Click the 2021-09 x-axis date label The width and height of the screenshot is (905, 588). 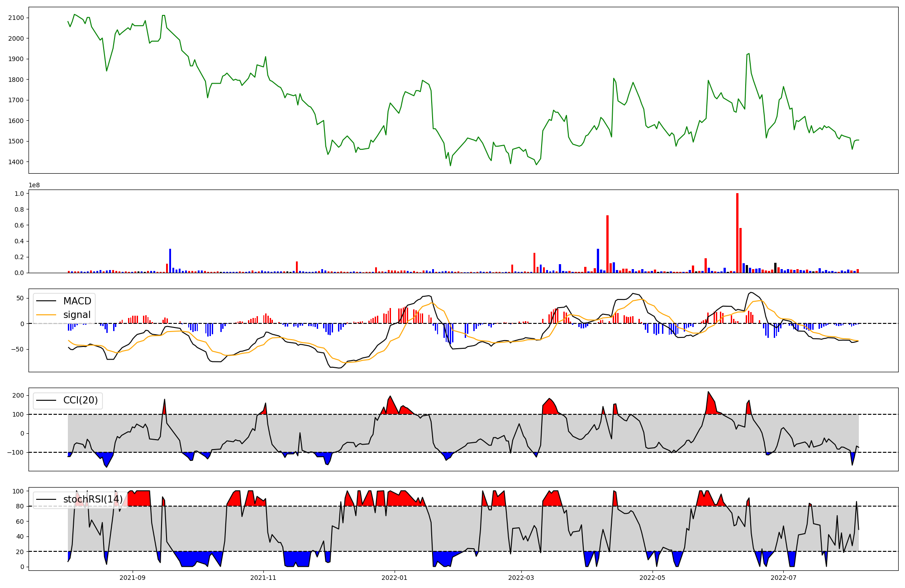(133, 578)
